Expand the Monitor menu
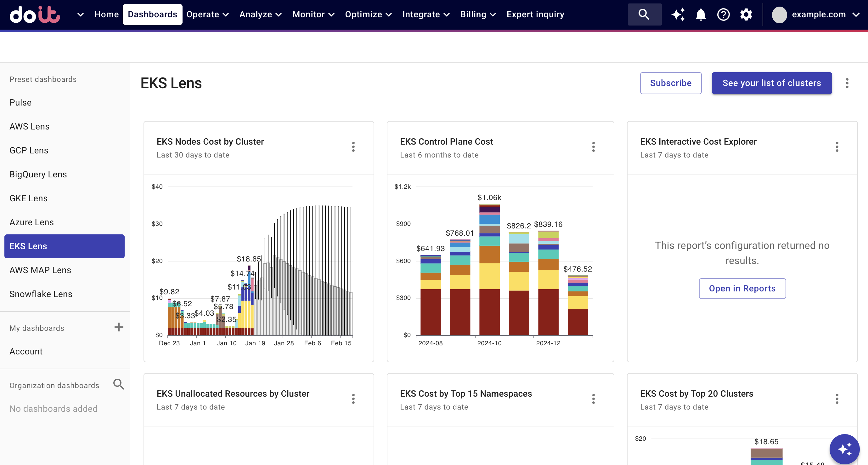The image size is (868, 465). (x=313, y=14)
